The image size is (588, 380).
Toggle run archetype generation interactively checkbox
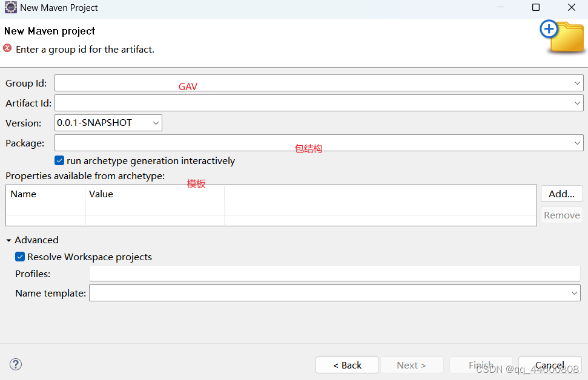point(59,161)
